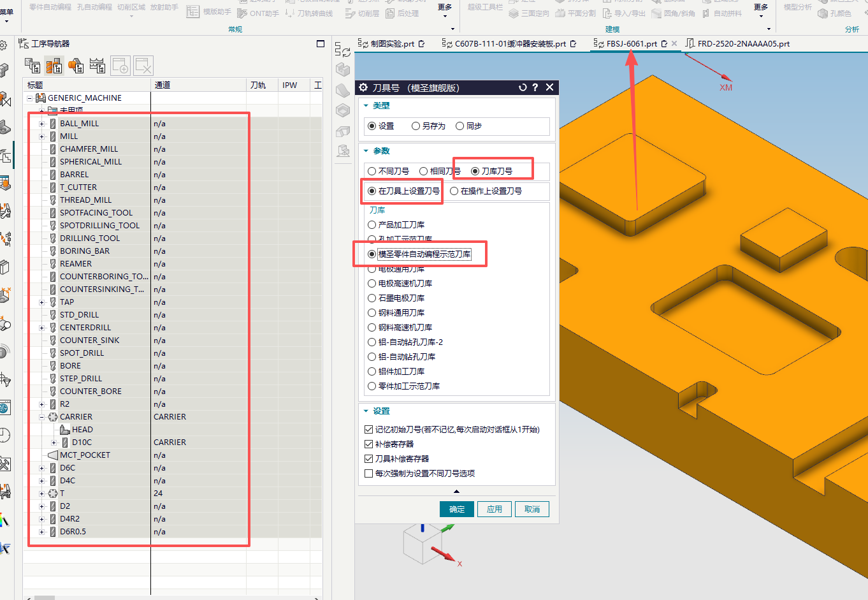Click the MCT_POCKET pocket icon
Screen dimensions: 868x600
[x=53, y=455]
